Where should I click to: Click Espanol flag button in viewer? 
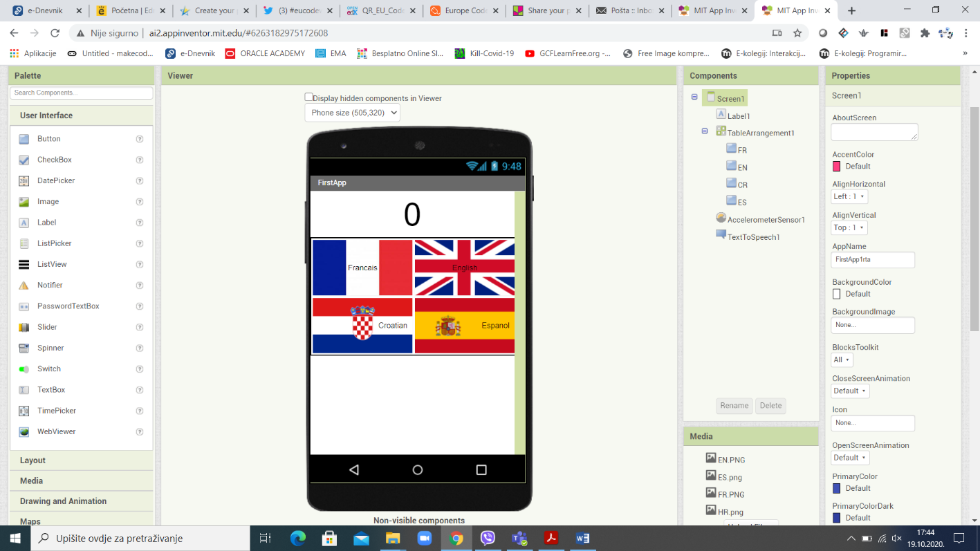pyautogui.click(x=465, y=326)
